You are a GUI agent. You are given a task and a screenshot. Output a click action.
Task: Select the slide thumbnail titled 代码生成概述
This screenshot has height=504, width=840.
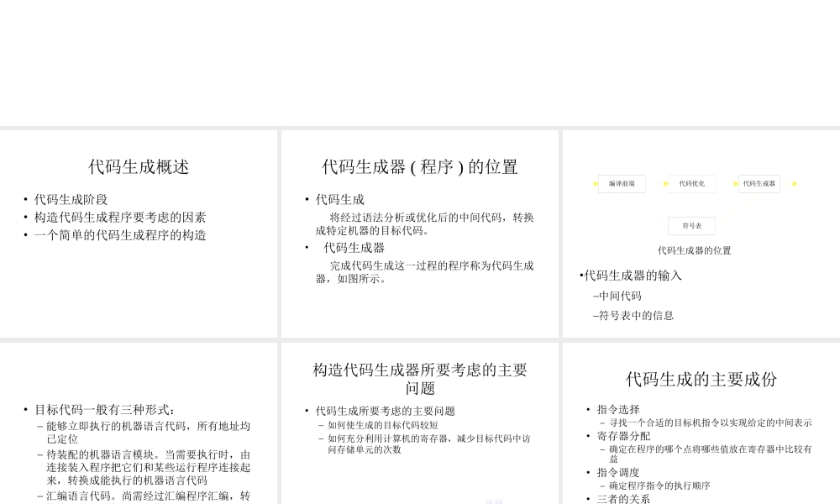coord(139,234)
